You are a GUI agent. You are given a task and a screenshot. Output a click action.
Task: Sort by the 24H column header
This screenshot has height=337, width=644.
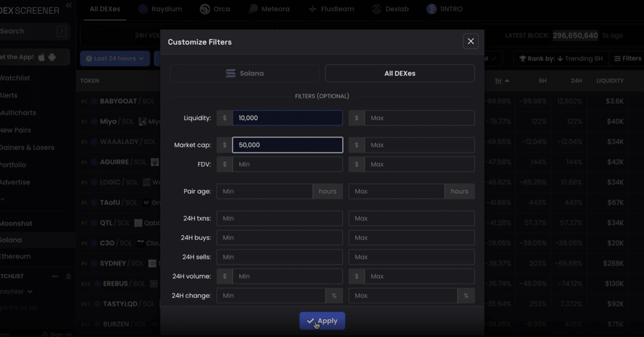576,81
